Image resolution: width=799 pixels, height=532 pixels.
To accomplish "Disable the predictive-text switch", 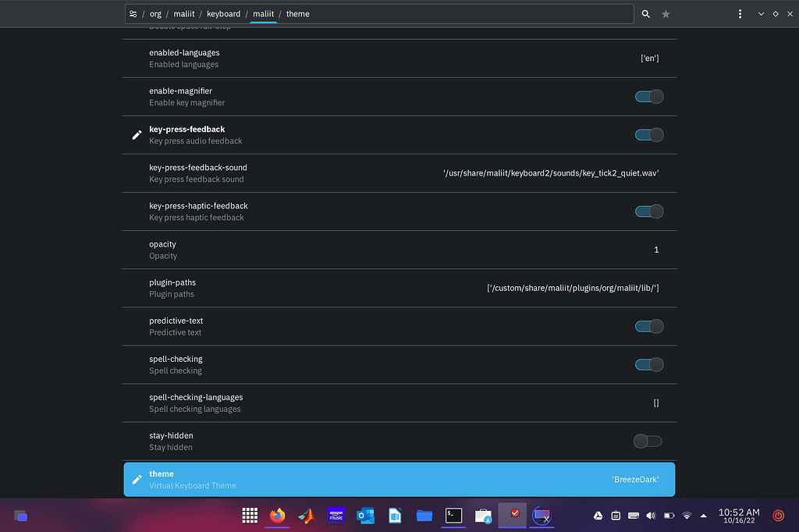I will tap(648, 326).
